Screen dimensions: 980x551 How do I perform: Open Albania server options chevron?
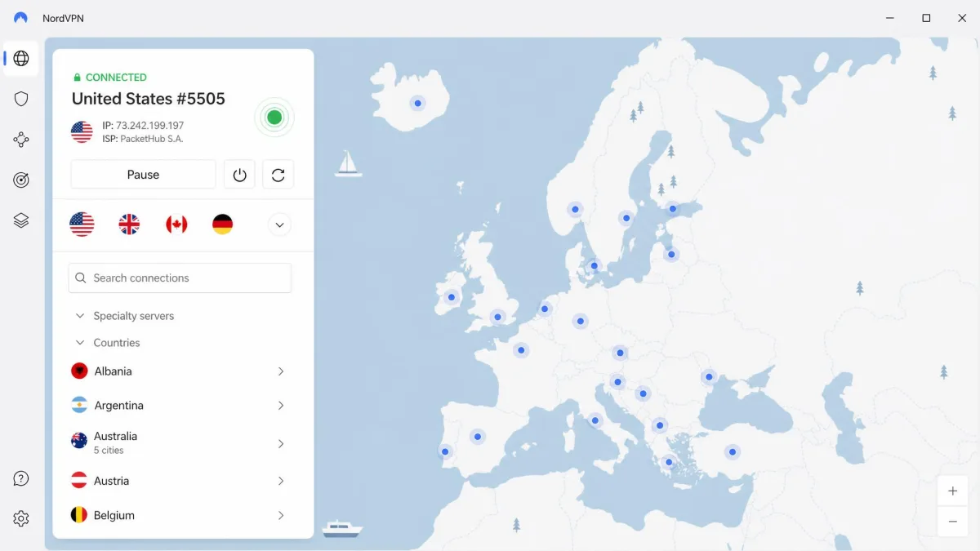pyautogui.click(x=280, y=371)
